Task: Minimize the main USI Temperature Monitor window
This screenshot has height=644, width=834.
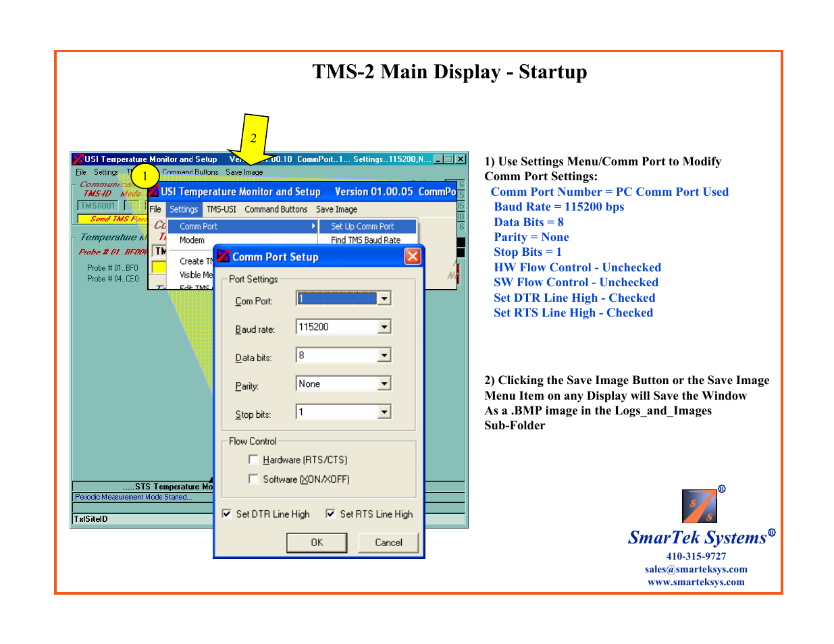Action: tap(438, 159)
